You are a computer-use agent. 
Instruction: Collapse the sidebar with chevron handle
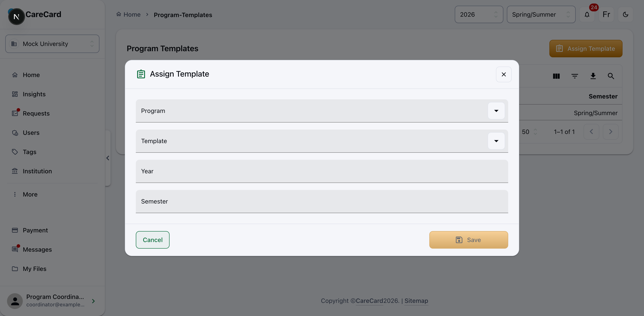coord(108,158)
